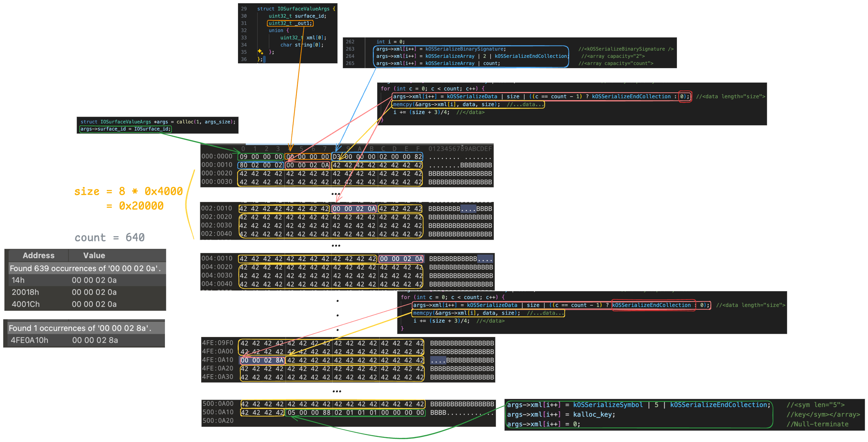Click the Value column header
Viewport: 868px width, 442px height.
pos(94,256)
